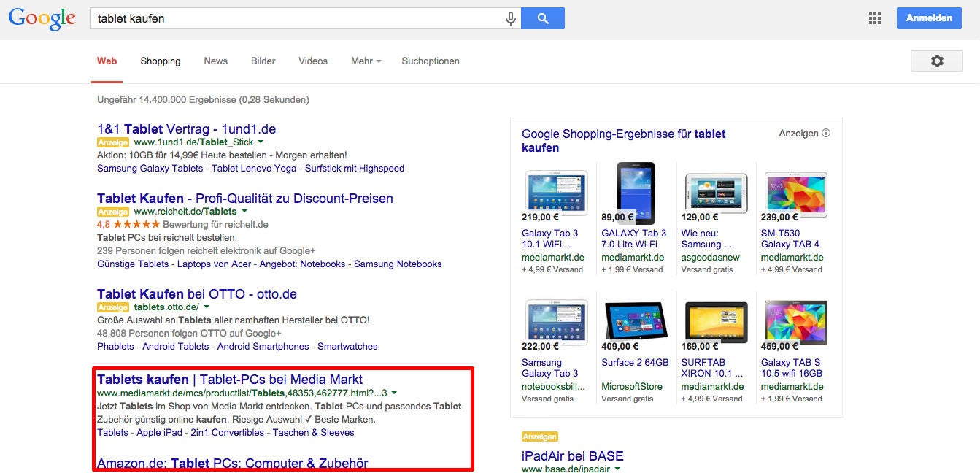The height and width of the screenshot is (473, 980).
Task: Click GALAXY Tab 3 7.0 Lite thumbnail
Action: point(636,193)
